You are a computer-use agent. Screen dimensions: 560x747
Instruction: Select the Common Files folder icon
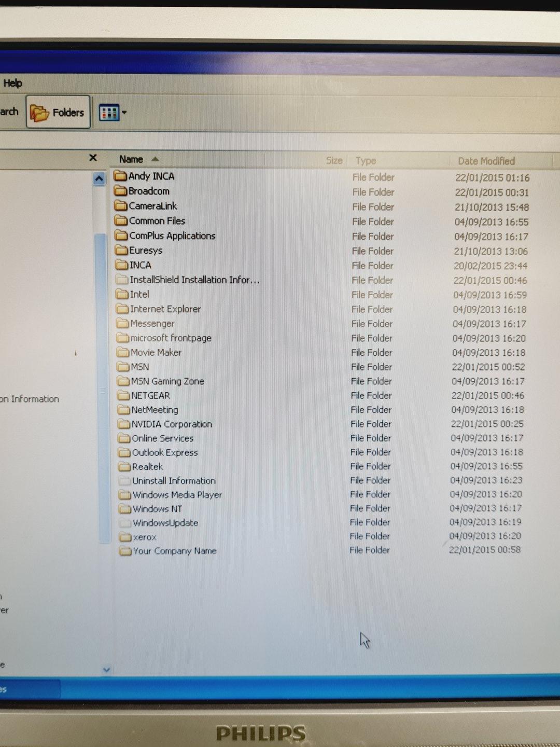pyautogui.click(x=121, y=220)
